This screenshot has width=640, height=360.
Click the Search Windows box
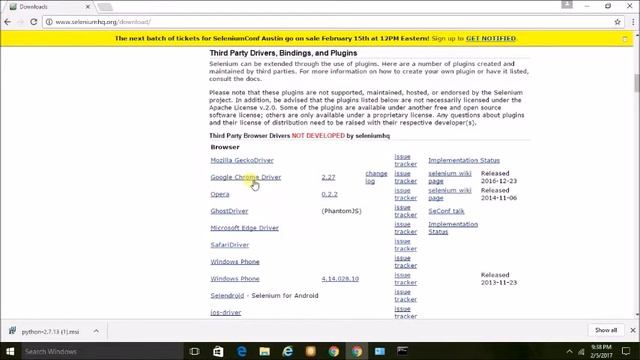101,351
